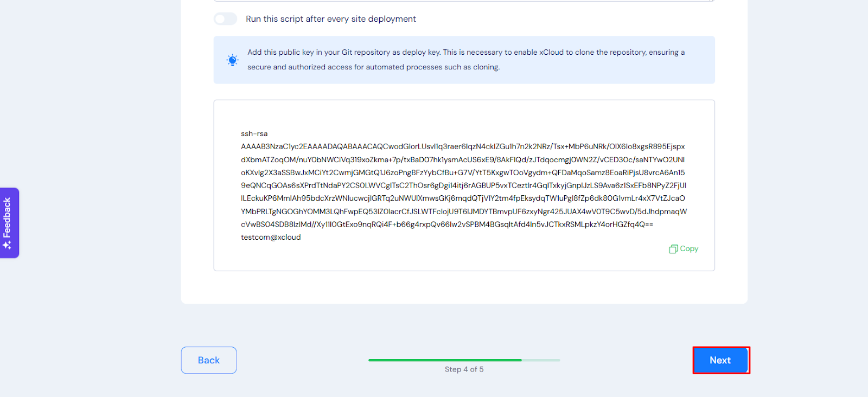Click the resize handle of the script text area
This screenshot has width=868, height=397.
711,1
